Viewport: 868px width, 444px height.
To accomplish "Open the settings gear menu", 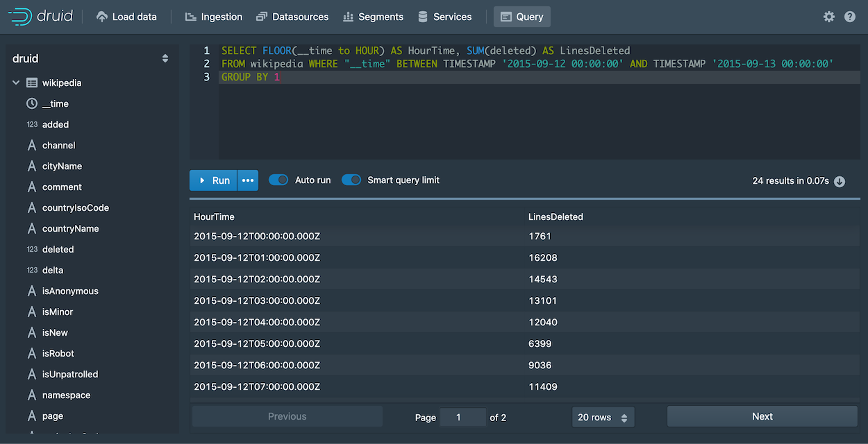I will [829, 17].
